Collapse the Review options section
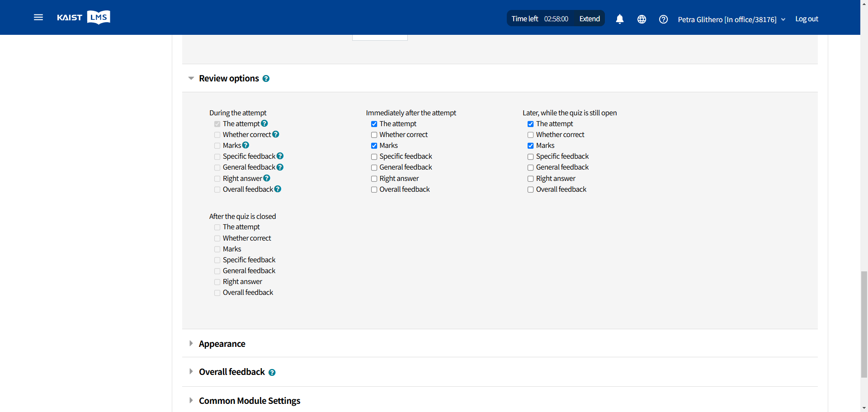Screen dimensions: 868x412 tap(191, 79)
